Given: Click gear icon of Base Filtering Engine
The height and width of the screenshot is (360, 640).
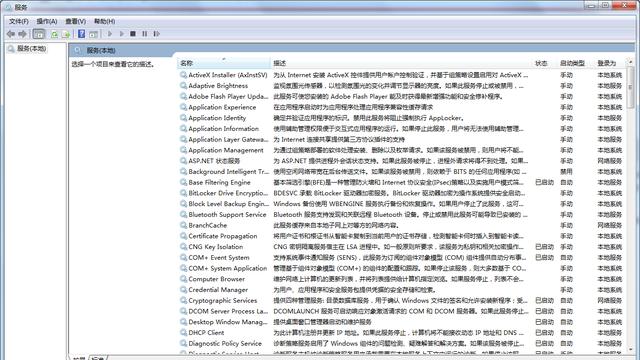Looking at the screenshot, I should (184, 182).
